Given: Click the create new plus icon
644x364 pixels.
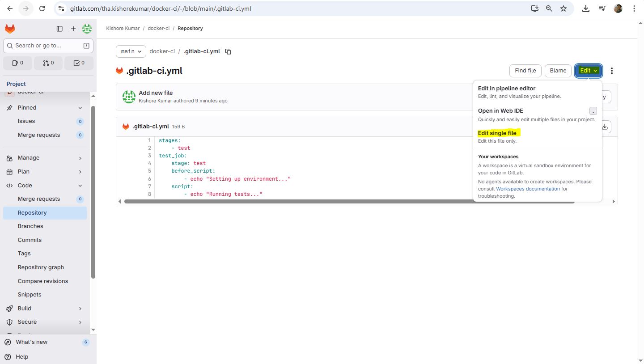Looking at the screenshot, I should pos(73,29).
